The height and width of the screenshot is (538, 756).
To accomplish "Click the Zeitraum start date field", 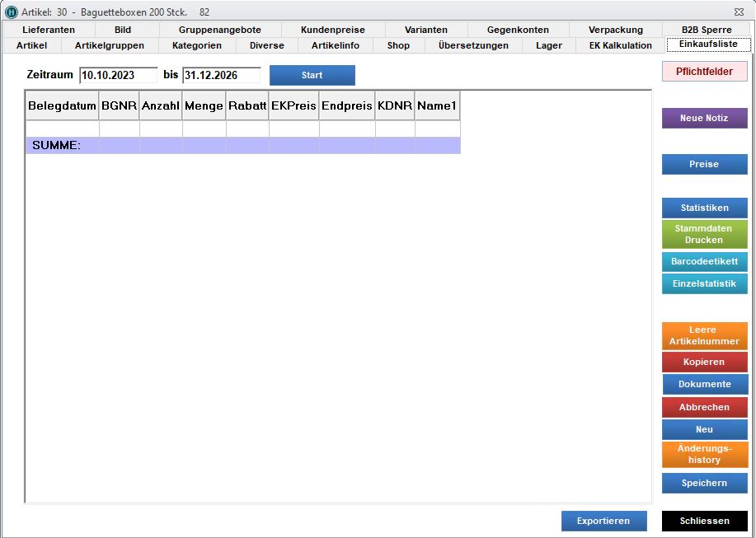I will pyautogui.click(x=118, y=75).
